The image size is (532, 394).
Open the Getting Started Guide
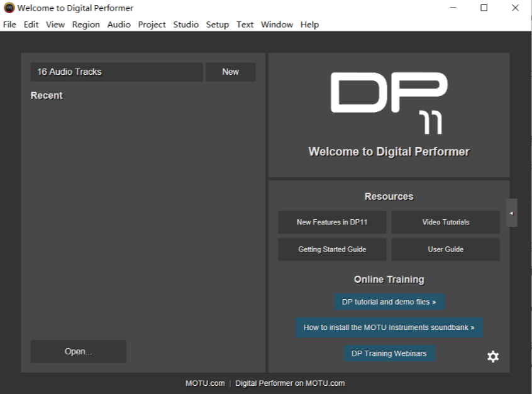[x=332, y=249]
